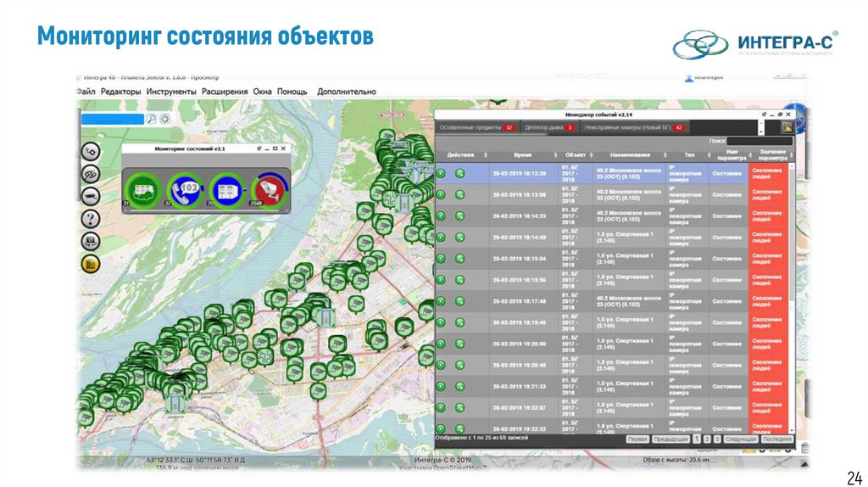Click locate action for 18:12:28 event
The height and width of the screenshot is (487, 868).
[x=459, y=173]
